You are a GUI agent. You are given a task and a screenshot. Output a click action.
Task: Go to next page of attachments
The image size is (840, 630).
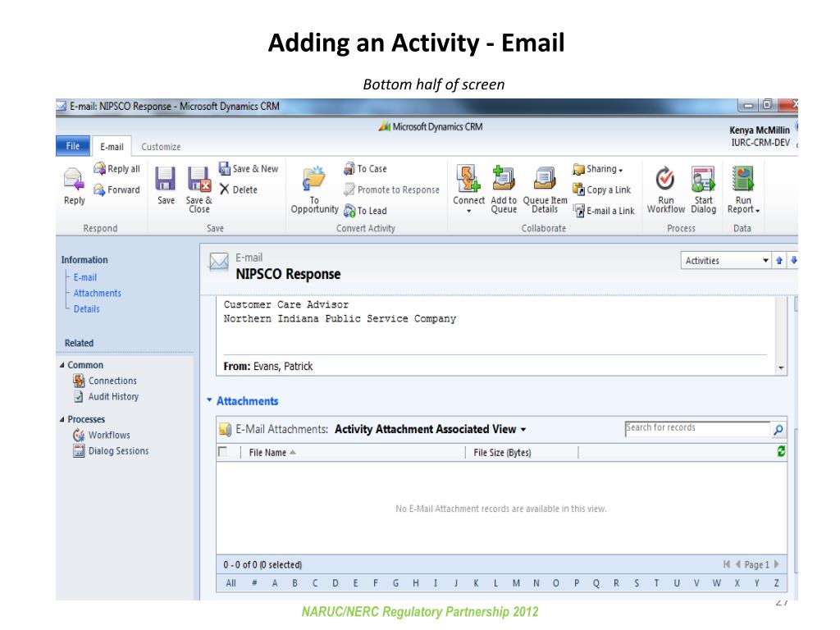pos(776,564)
